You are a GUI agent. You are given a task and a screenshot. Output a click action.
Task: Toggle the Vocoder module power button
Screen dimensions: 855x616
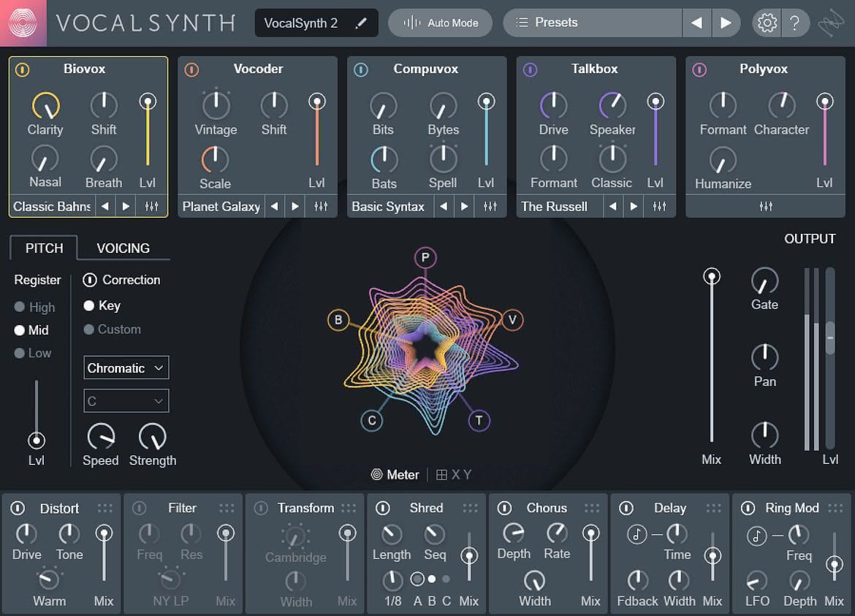point(191,69)
